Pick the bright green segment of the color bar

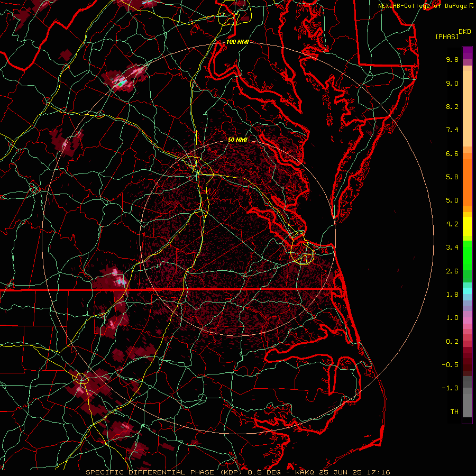click(467, 257)
